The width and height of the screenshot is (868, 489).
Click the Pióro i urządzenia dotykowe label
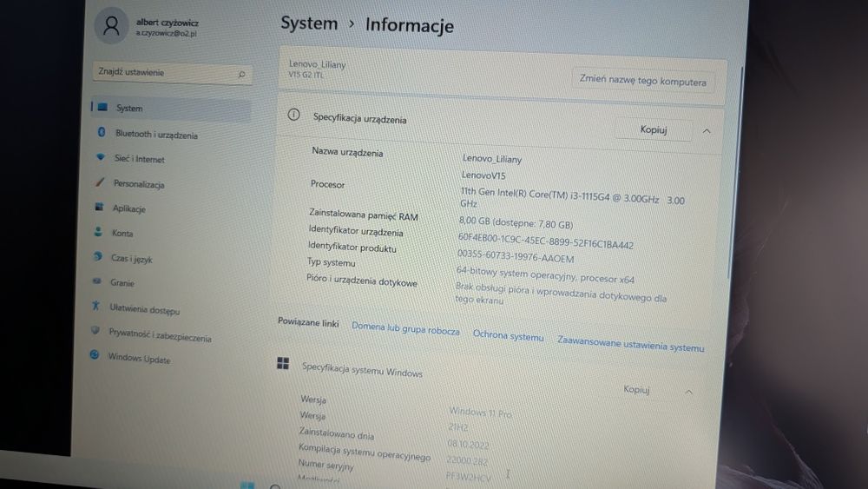coord(361,281)
